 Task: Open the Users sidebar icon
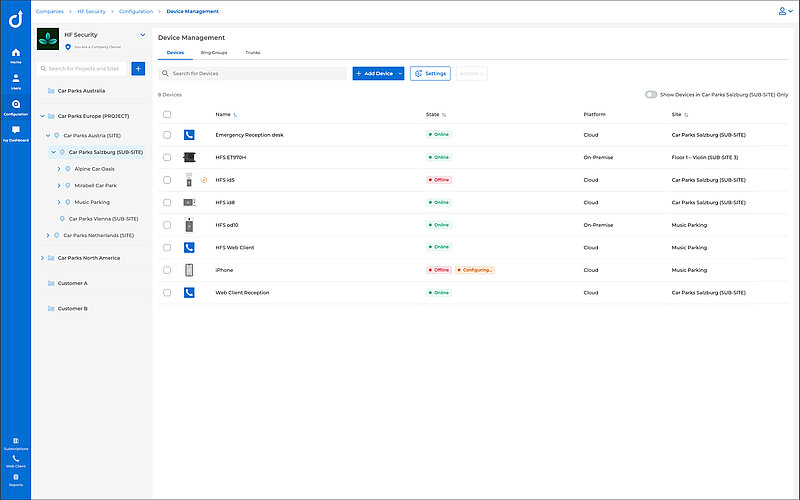click(x=15, y=80)
